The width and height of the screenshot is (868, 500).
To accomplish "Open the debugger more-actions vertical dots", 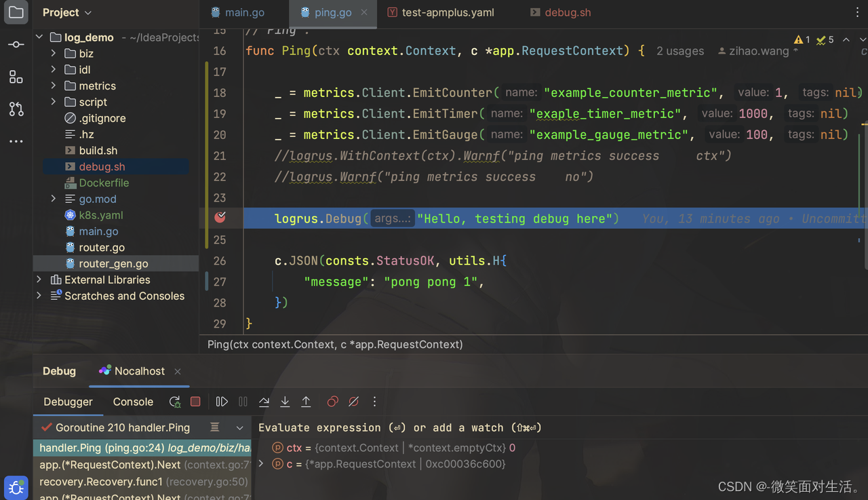I will (x=374, y=402).
